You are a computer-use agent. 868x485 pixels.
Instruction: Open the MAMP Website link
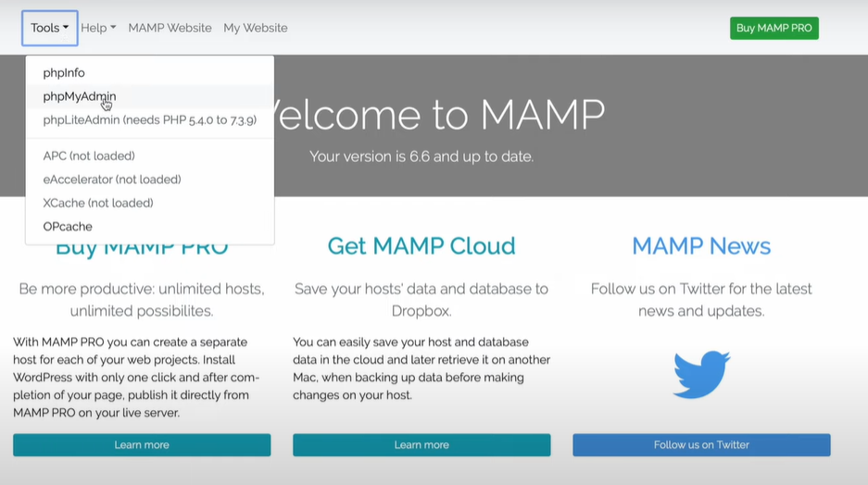coord(170,28)
